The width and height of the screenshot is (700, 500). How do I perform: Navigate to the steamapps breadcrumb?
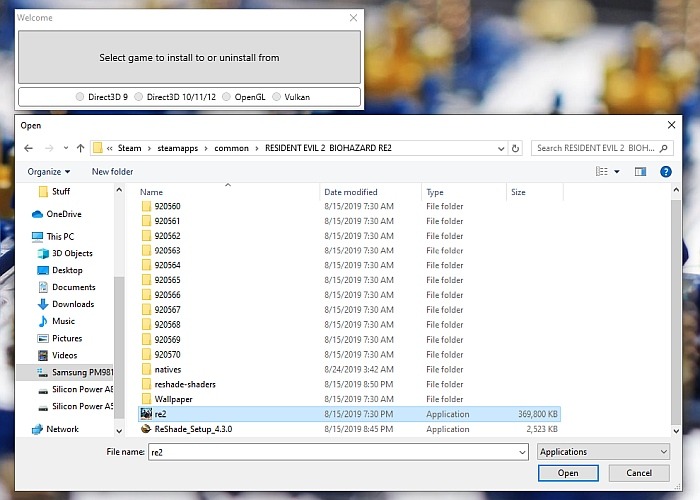(x=178, y=148)
